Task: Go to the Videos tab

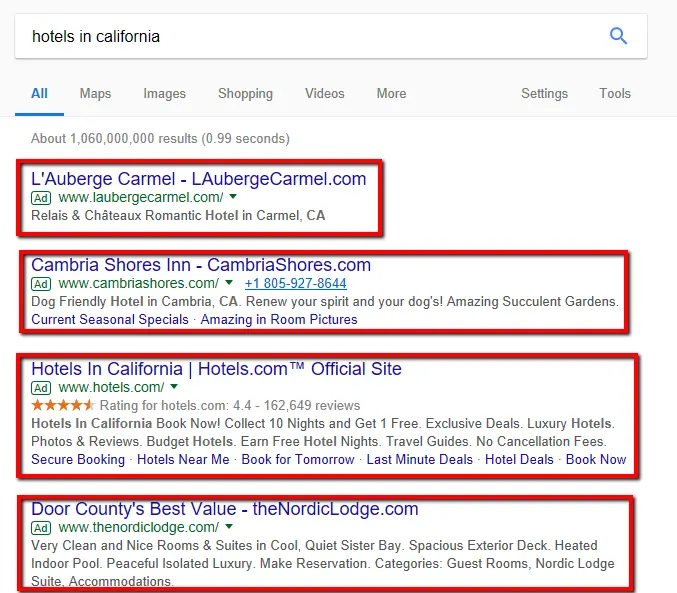Action: [324, 93]
